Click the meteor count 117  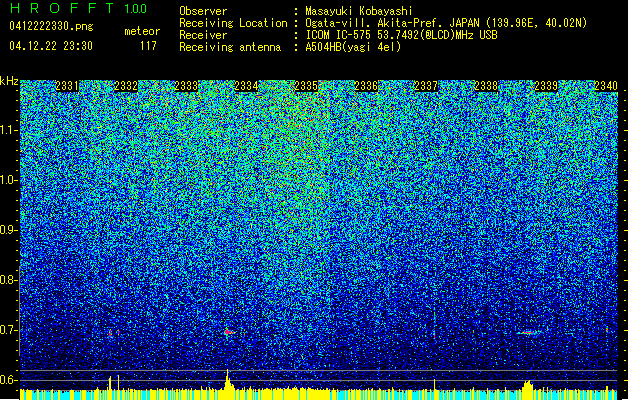(x=148, y=46)
